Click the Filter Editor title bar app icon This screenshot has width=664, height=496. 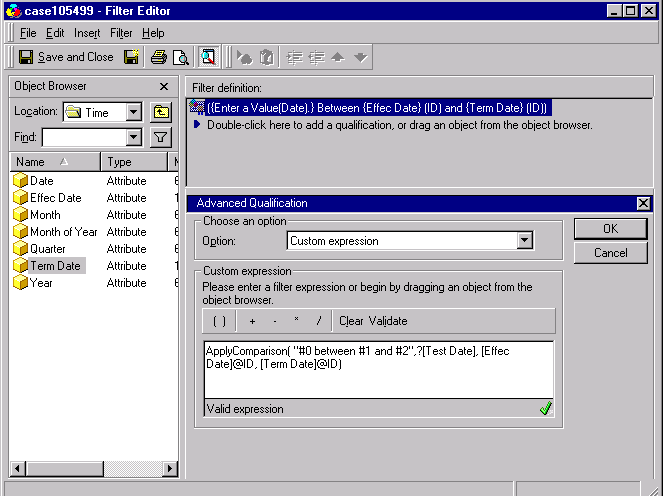[x=14, y=11]
